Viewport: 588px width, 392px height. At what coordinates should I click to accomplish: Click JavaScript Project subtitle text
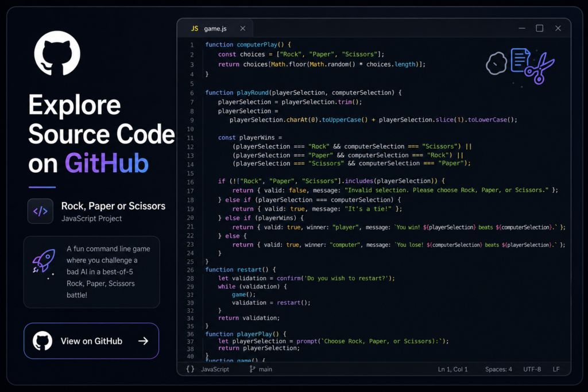click(x=91, y=219)
